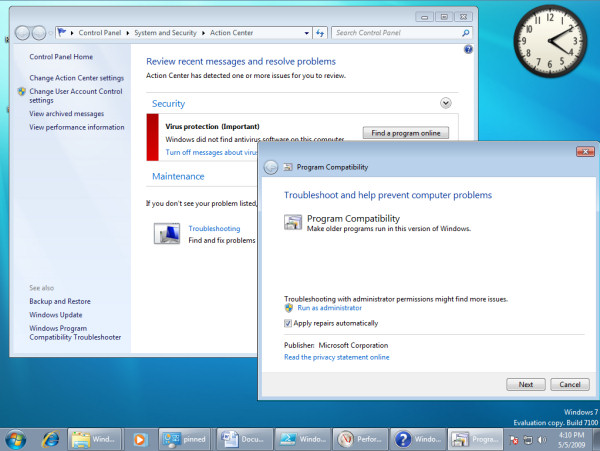The image size is (600, 451).
Task: Click the Start orb on the taskbar
Action: pyautogui.click(x=15, y=440)
